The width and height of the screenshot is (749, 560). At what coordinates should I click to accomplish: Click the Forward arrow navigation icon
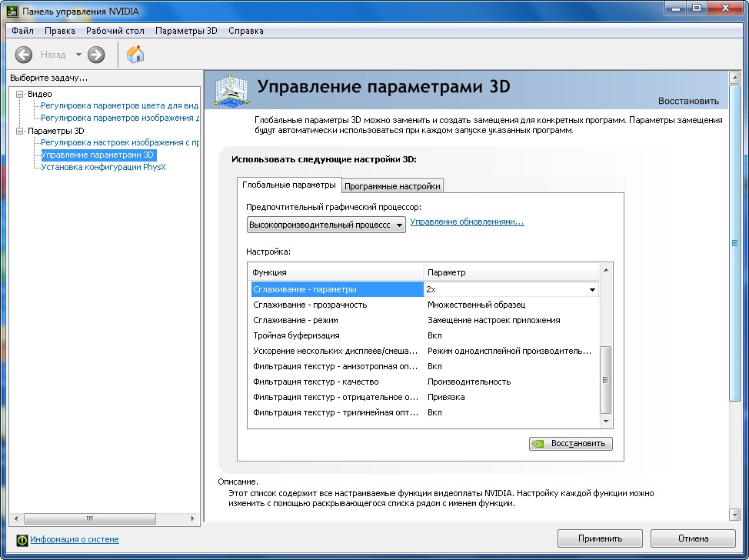coord(96,55)
